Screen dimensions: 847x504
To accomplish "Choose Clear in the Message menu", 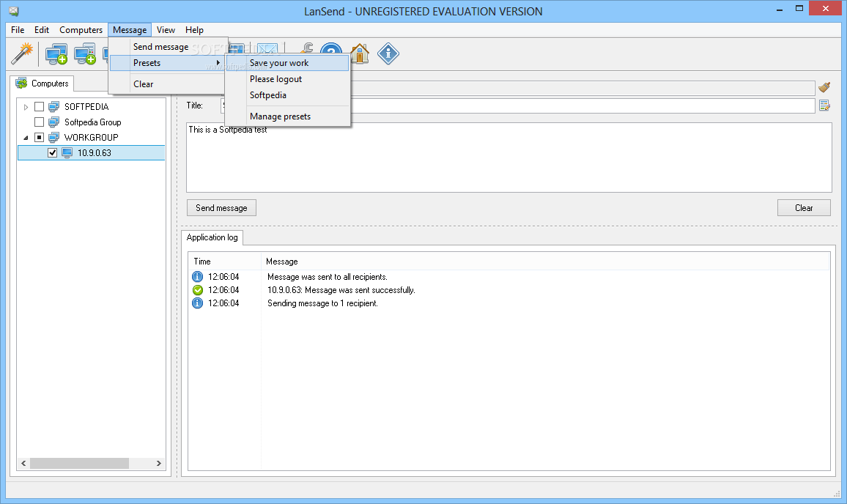I will pyautogui.click(x=168, y=84).
